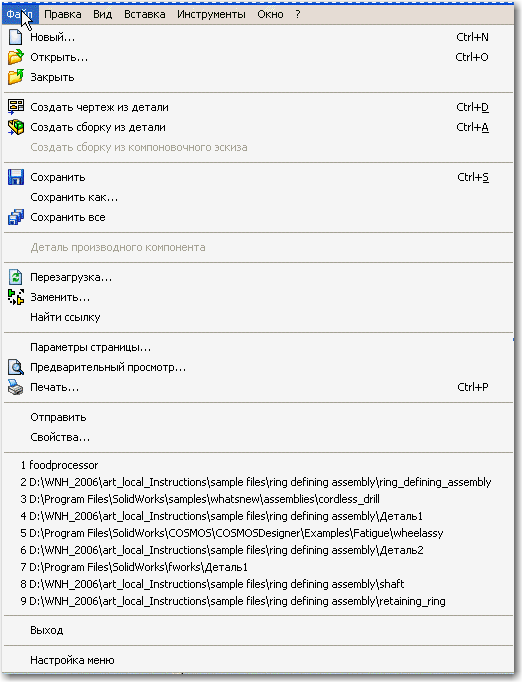The width and height of the screenshot is (522, 682).
Task: Click the Save floppy disk icon
Action: pyautogui.click(x=16, y=177)
